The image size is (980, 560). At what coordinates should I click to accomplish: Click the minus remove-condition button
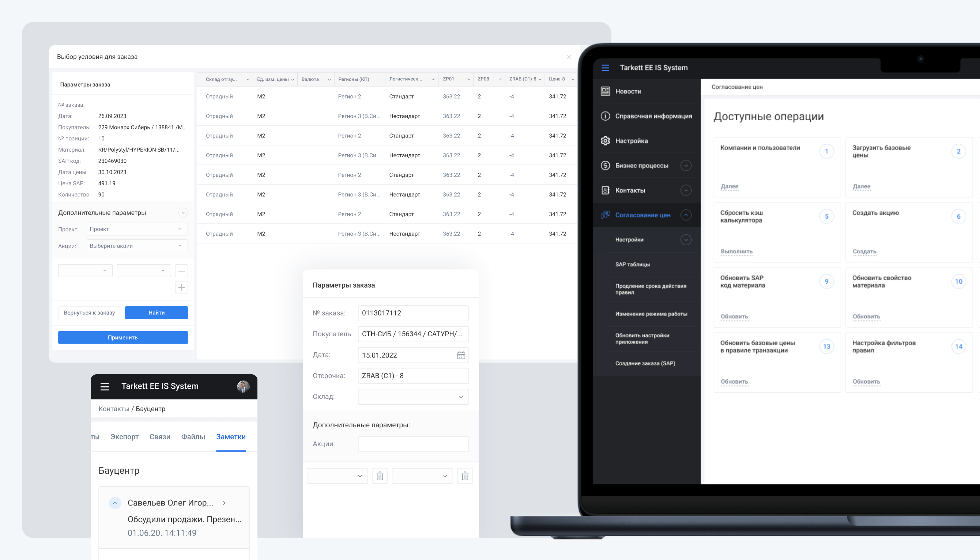[x=181, y=271]
